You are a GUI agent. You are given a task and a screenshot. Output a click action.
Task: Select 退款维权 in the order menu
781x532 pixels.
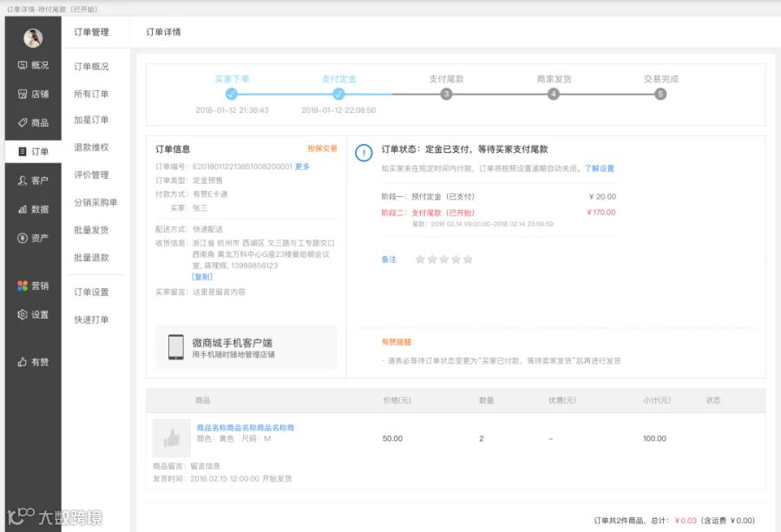(x=91, y=147)
